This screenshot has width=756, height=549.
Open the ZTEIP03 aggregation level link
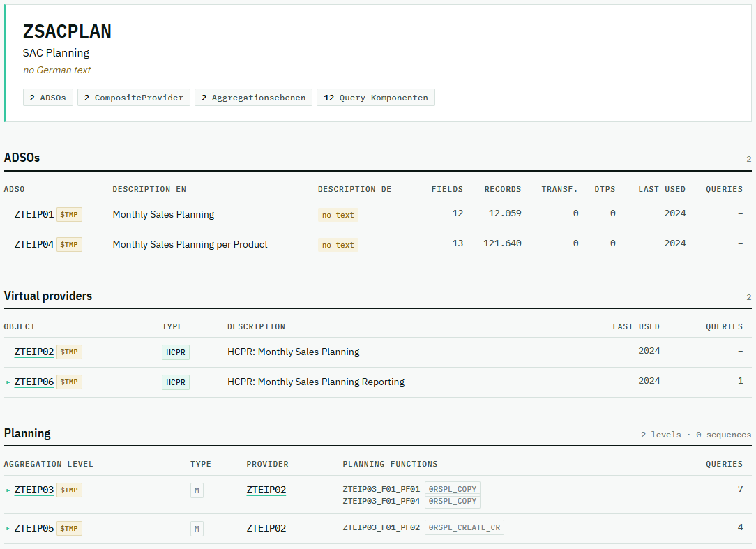(33, 490)
